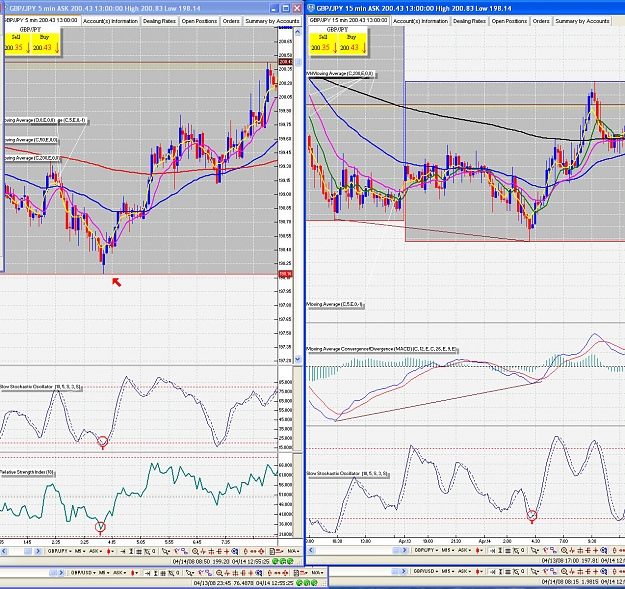Viewport: 625px width, 589px height.
Task: Switch to Dealing Rates tab in 15 min window
Action: [x=469, y=21]
